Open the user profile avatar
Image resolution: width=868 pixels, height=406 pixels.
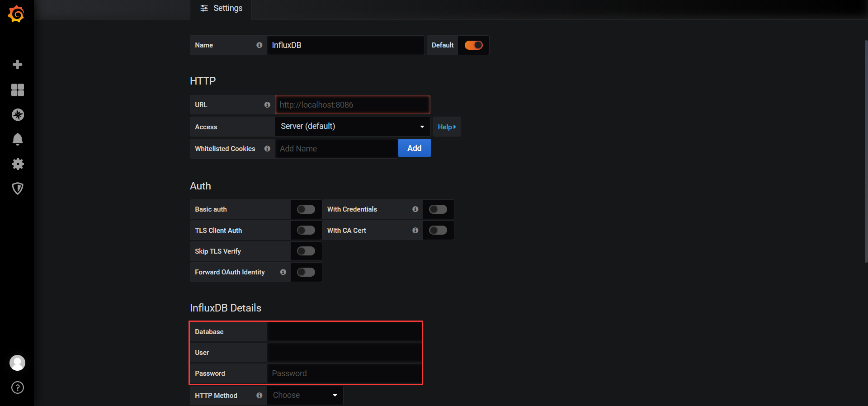tap(18, 363)
